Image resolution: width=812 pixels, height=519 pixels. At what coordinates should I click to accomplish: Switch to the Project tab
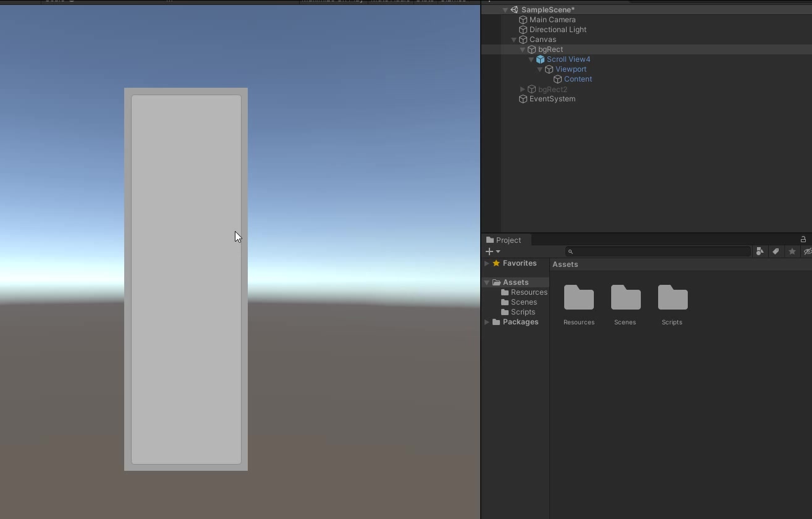[504, 240]
